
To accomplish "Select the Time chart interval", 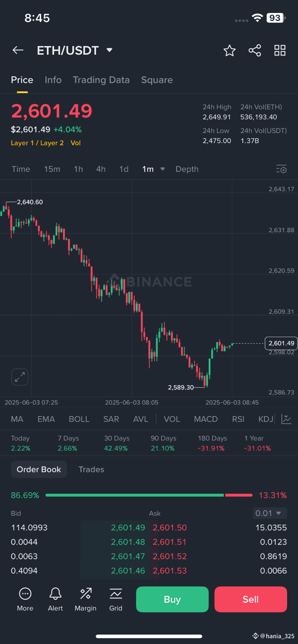I will 21,169.
